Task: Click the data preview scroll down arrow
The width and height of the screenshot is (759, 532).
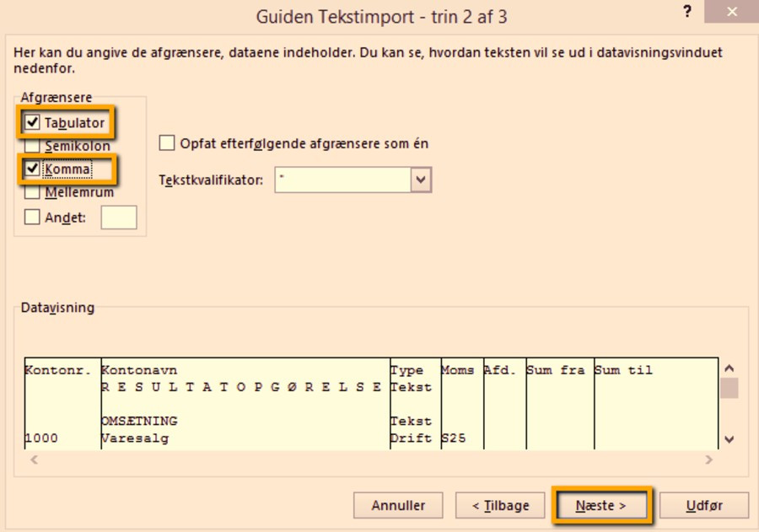Action: click(729, 439)
